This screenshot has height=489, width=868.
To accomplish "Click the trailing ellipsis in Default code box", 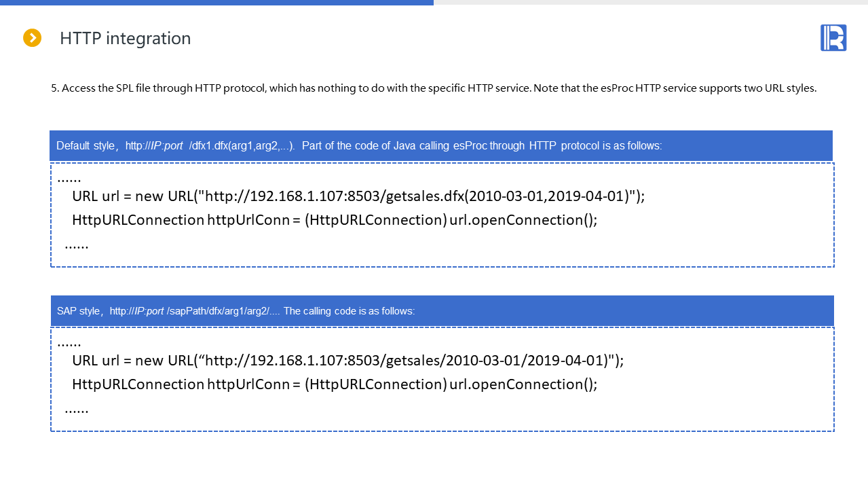I will point(76,244).
